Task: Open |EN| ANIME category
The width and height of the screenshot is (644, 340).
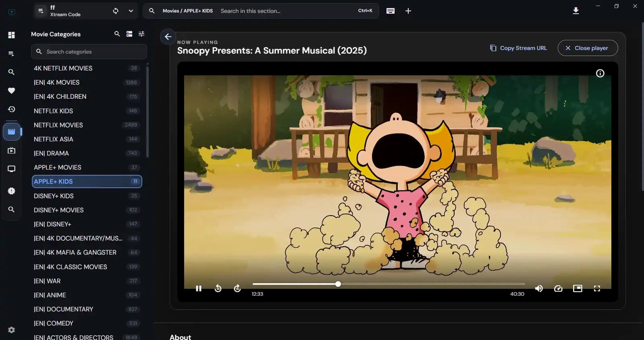Action: 87,295
